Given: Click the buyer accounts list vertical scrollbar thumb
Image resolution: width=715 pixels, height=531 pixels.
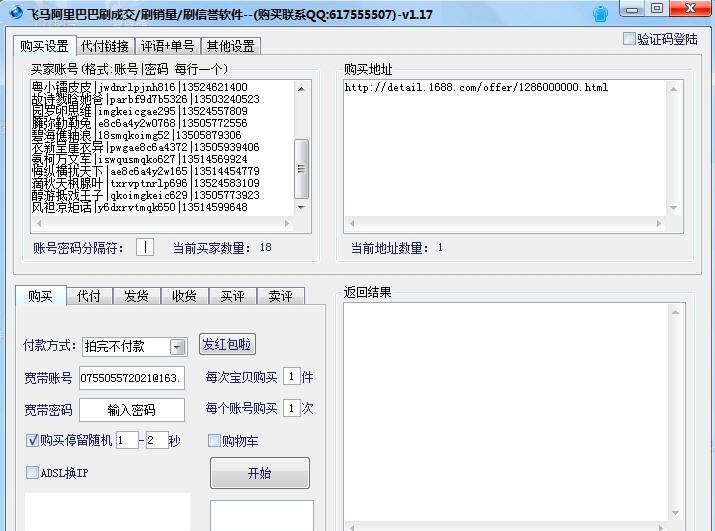Looking at the screenshot, I should point(301,169).
